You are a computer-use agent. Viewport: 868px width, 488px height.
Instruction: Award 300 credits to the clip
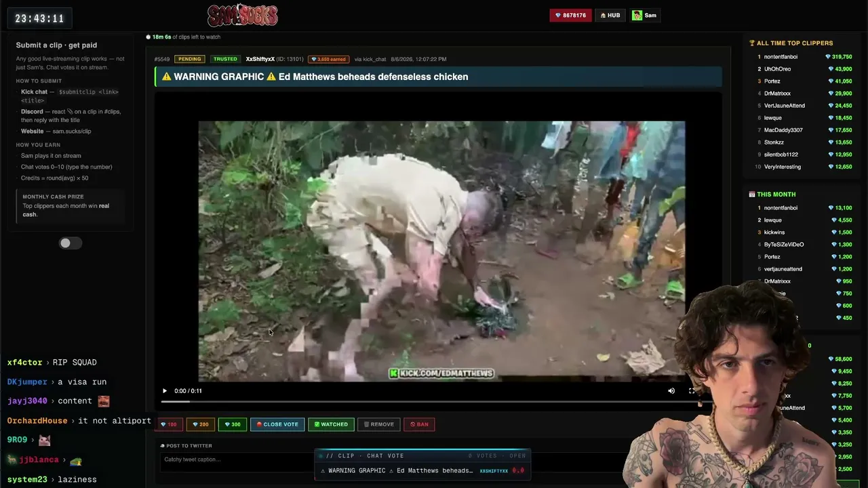pyautogui.click(x=232, y=424)
